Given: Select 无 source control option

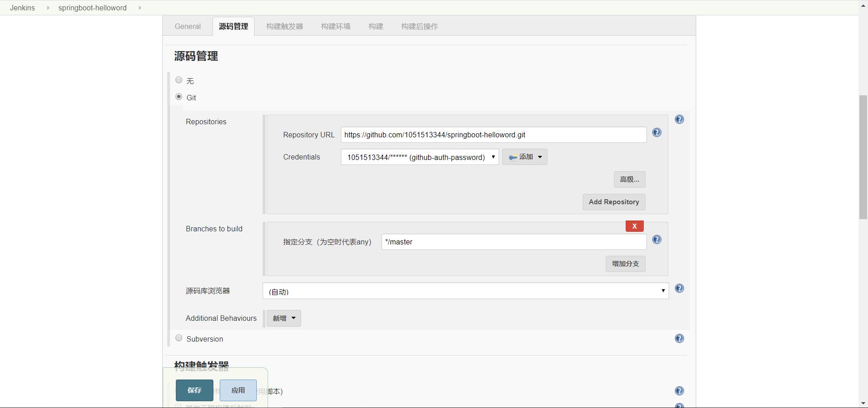Looking at the screenshot, I should click(179, 80).
